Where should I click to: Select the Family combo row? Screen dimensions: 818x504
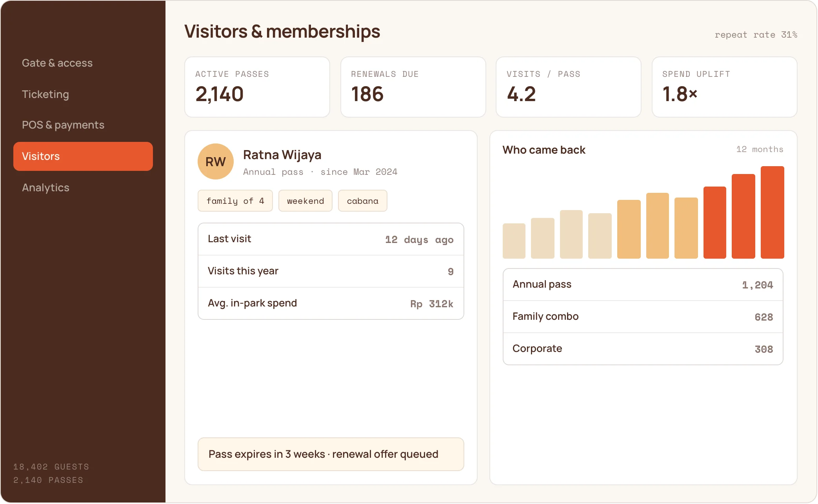[643, 317]
